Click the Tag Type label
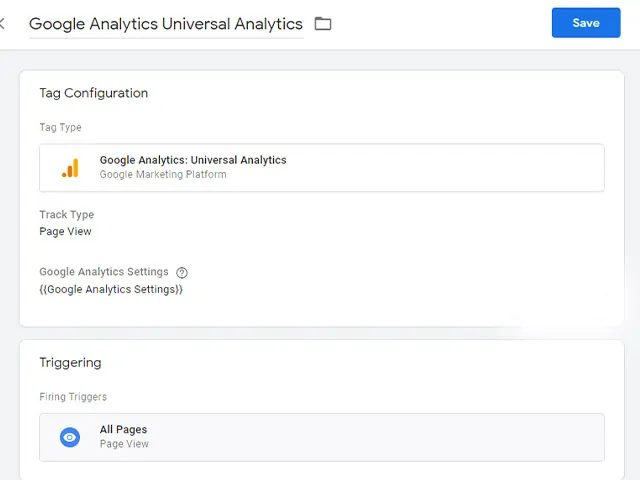The height and width of the screenshot is (480, 640). pyautogui.click(x=60, y=127)
